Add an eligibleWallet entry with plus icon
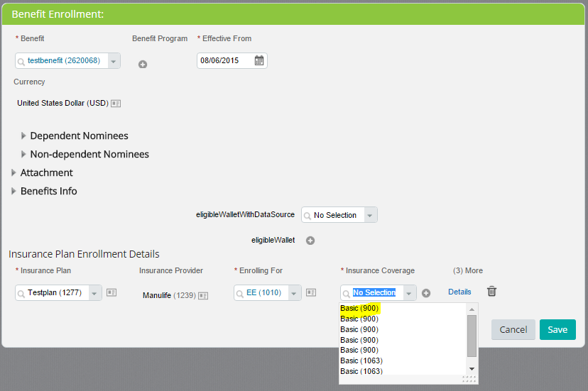The image size is (588, 391). tap(310, 241)
